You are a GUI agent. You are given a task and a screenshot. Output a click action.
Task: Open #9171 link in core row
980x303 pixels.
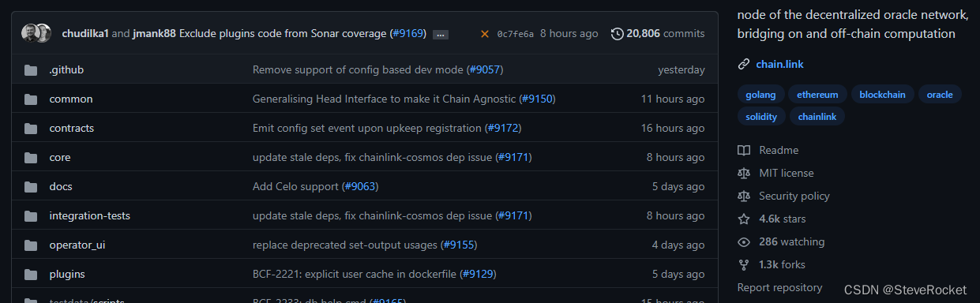(513, 157)
